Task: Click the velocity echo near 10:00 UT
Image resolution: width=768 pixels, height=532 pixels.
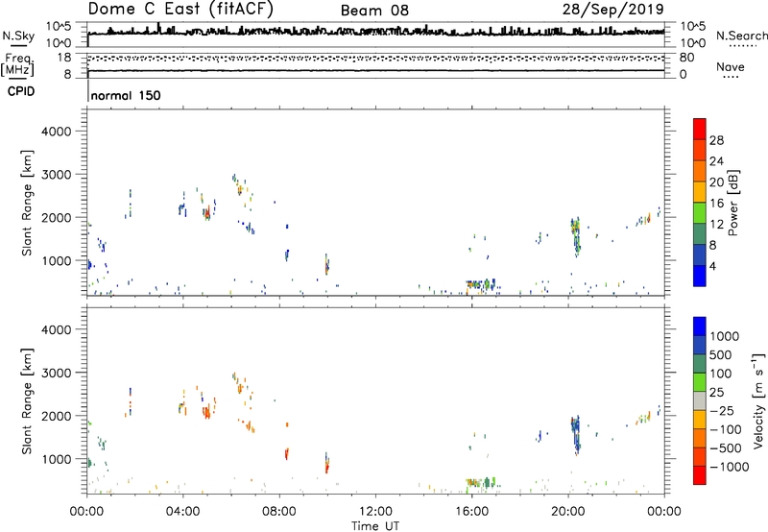Action: (327, 463)
